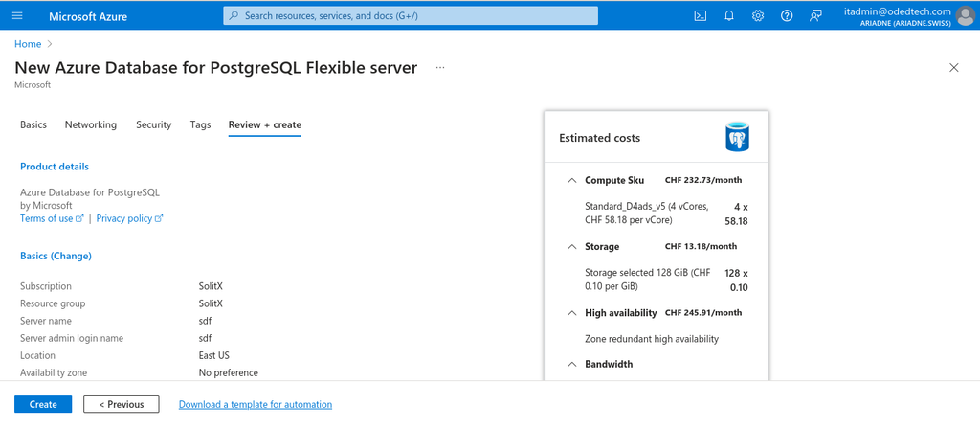Image resolution: width=980 pixels, height=427 pixels.
Task: Download a template for automation
Action: (x=256, y=404)
